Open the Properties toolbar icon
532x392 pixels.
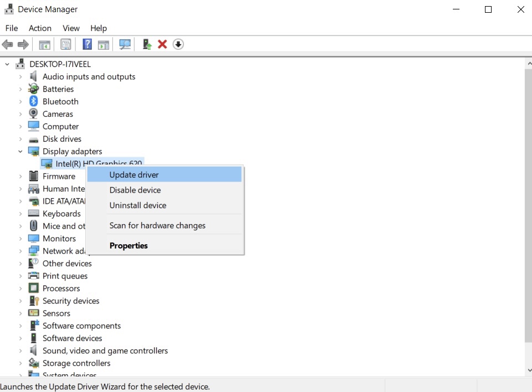65,44
